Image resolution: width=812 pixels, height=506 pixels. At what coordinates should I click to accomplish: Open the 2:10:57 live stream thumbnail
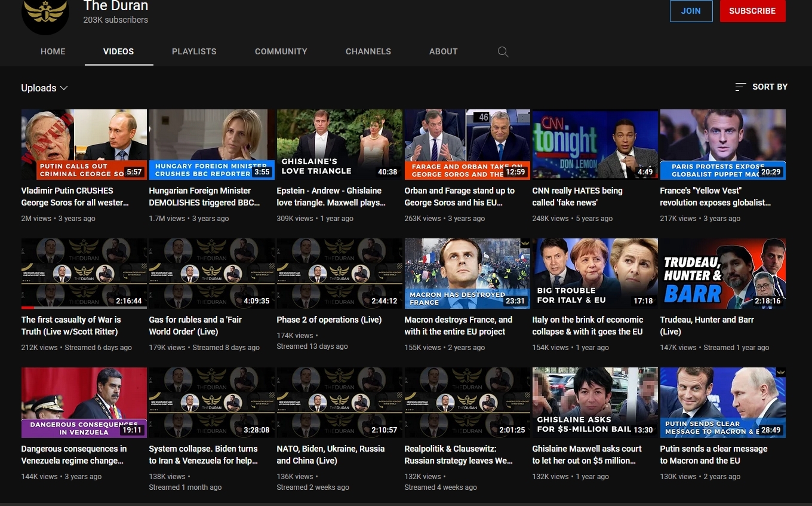(340, 403)
